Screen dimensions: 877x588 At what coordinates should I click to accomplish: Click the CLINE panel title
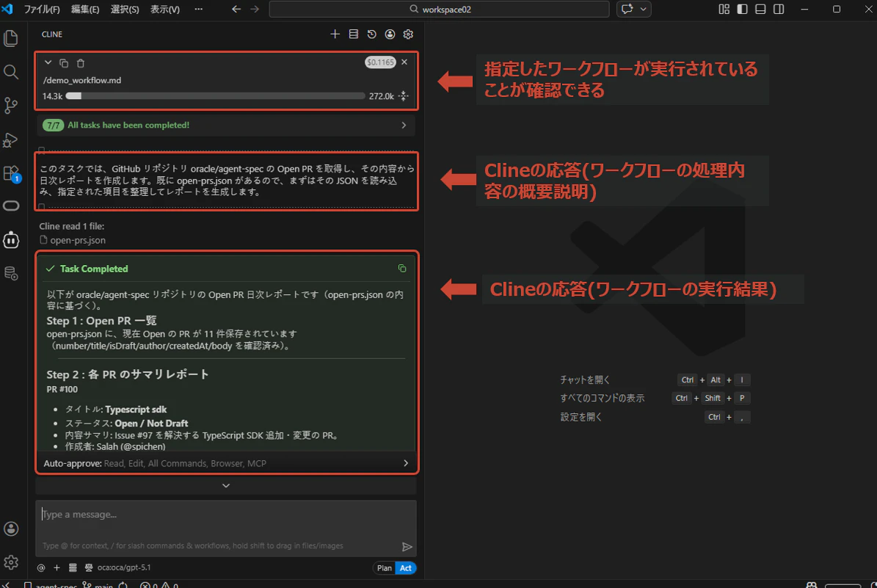52,34
